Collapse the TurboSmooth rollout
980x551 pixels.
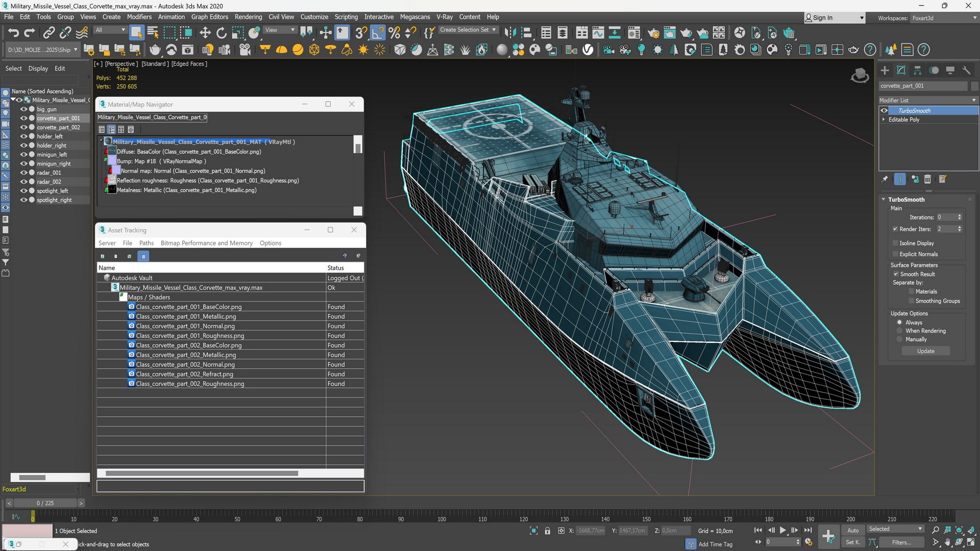[x=884, y=199]
